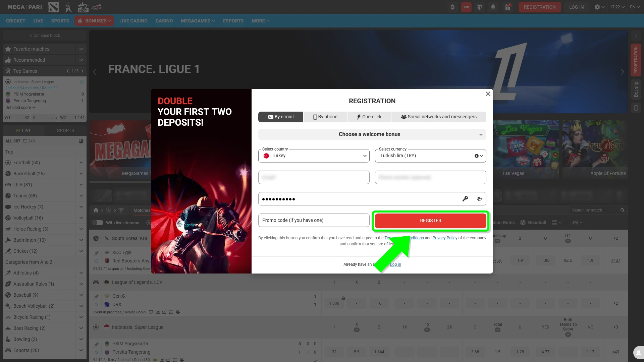This screenshot has width=644, height=362.
Task: Select the By phone registration tab
Action: tap(325, 117)
